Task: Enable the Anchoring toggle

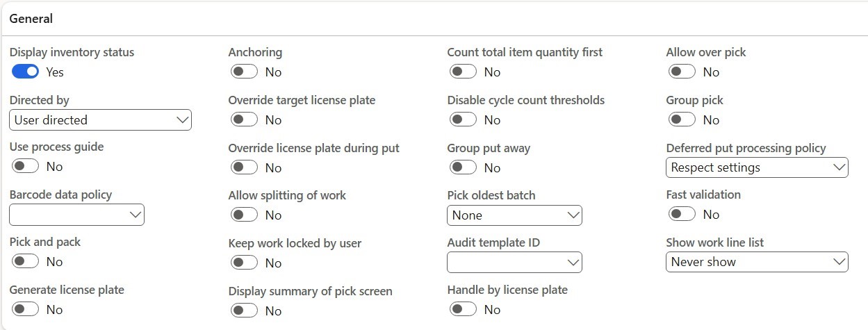Action: [244, 72]
